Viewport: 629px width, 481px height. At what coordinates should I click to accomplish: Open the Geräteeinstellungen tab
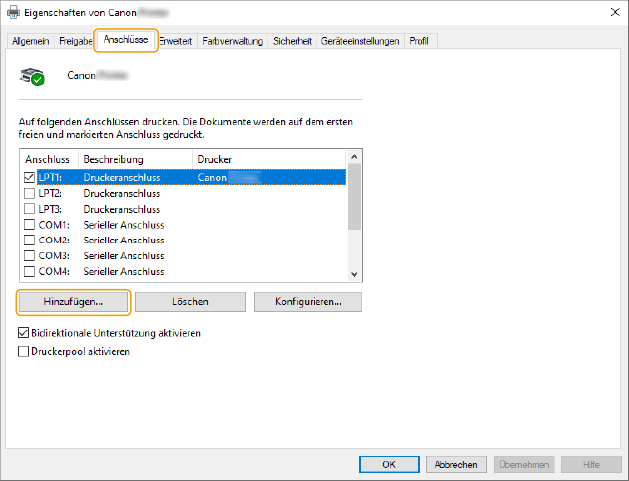coord(360,41)
